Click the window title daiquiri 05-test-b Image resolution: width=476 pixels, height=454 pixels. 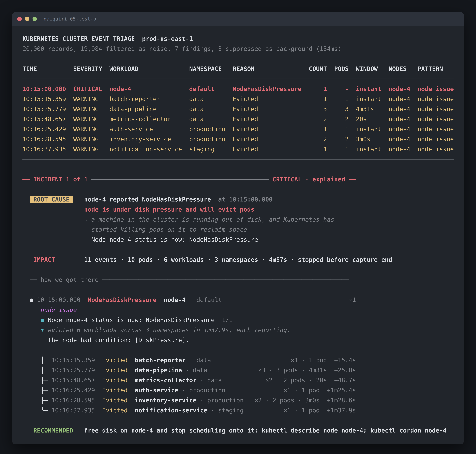[x=70, y=19]
